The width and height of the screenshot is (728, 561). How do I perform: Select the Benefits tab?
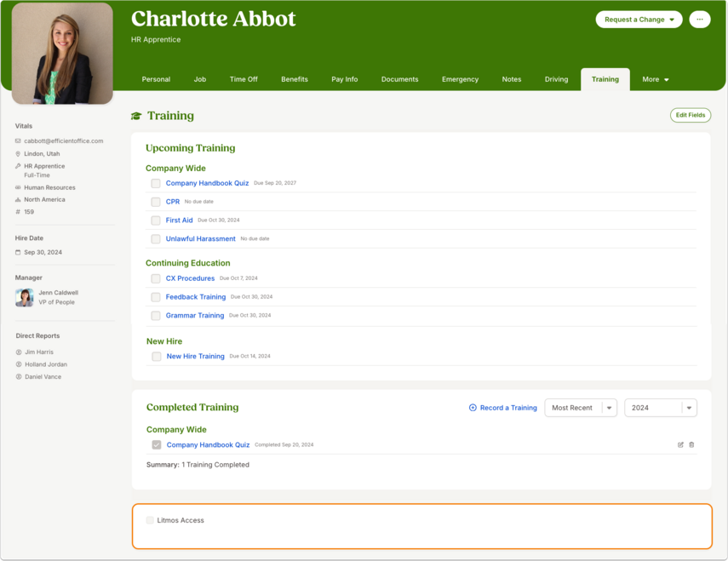point(295,79)
